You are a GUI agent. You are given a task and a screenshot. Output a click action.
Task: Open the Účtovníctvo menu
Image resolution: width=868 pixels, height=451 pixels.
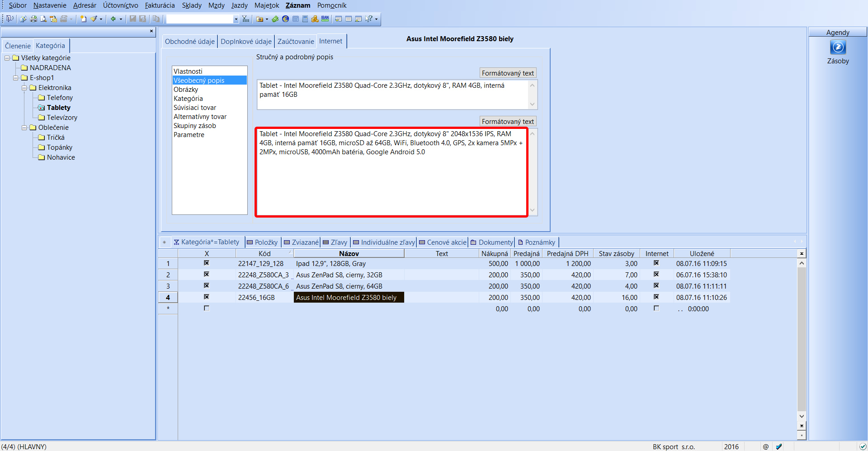(121, 5)
